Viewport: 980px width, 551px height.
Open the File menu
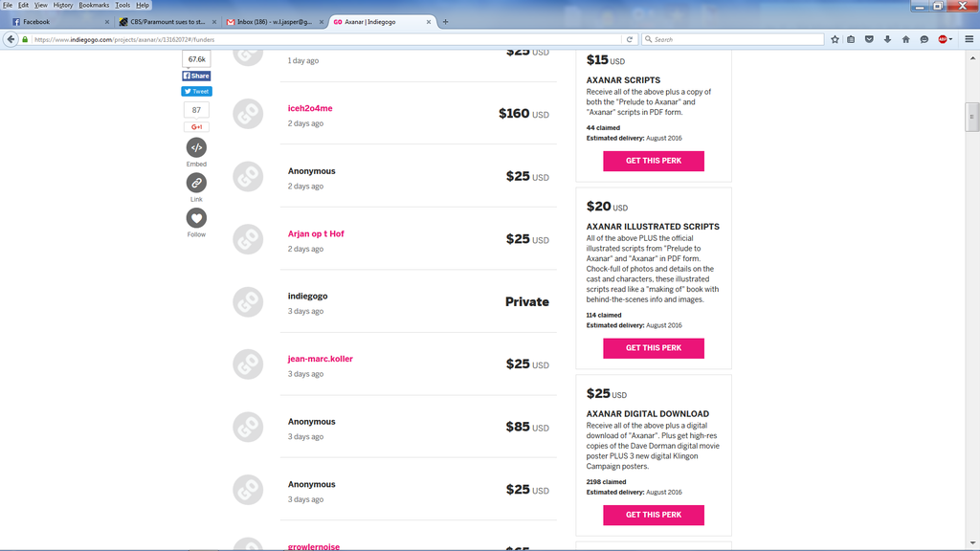point(8,5)
